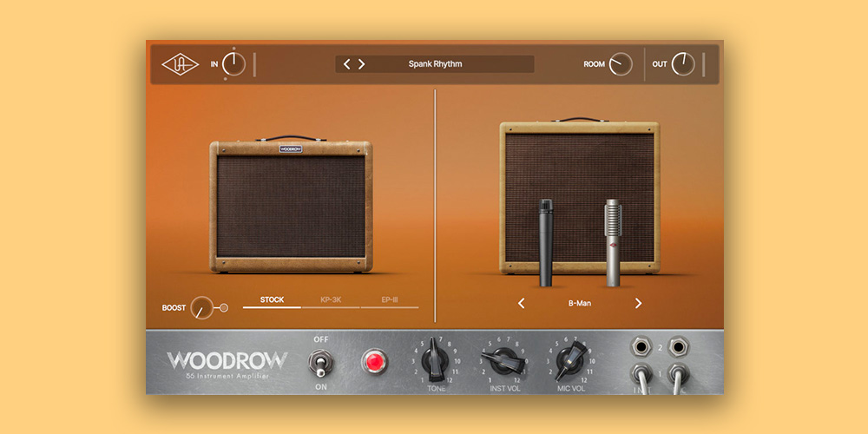Click the mic'd cabinet on the right

coord(580,196)
